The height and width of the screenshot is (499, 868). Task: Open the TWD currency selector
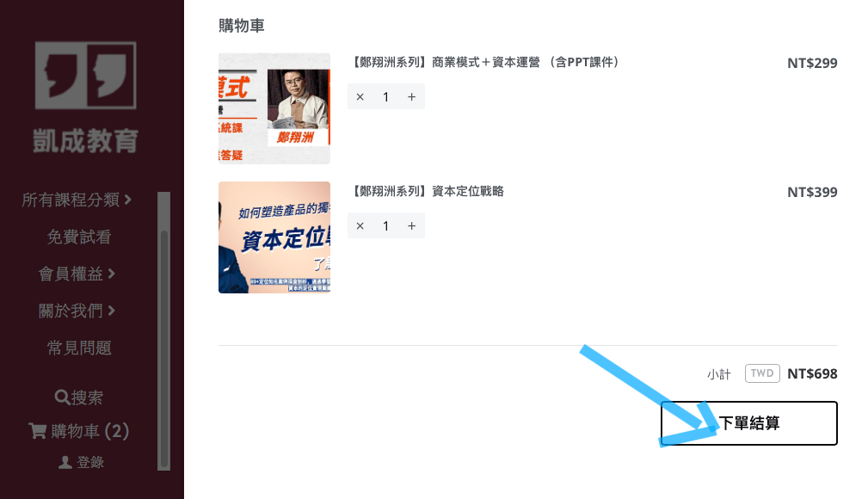pyautogui.click(x=762, y=373)
